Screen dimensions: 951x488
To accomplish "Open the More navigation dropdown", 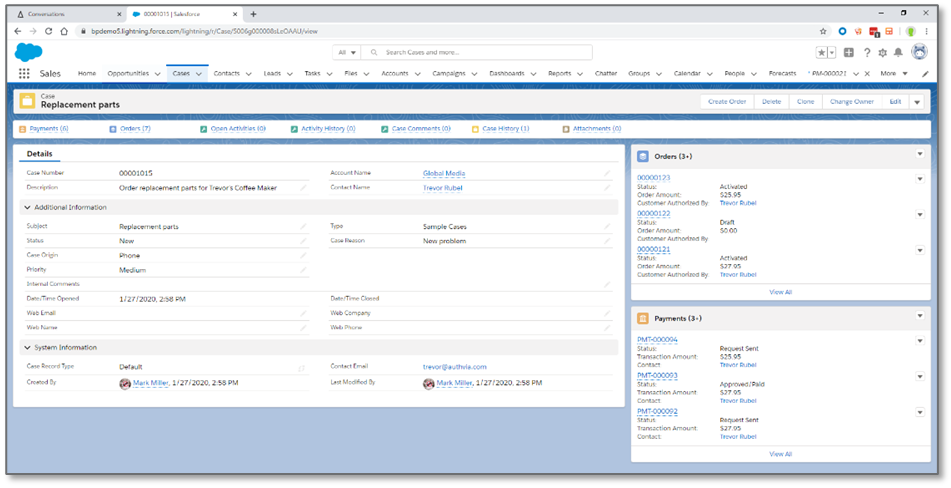I will 895,73.
